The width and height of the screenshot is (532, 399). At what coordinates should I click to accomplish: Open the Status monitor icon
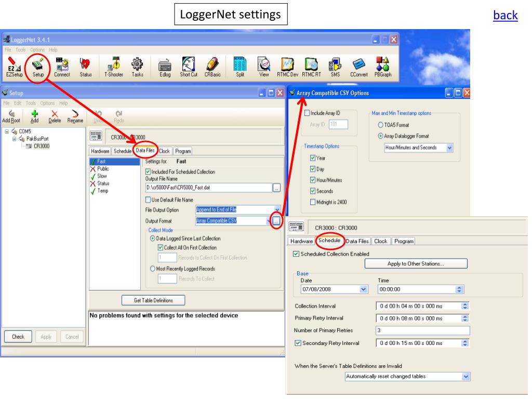coord(86,67)
